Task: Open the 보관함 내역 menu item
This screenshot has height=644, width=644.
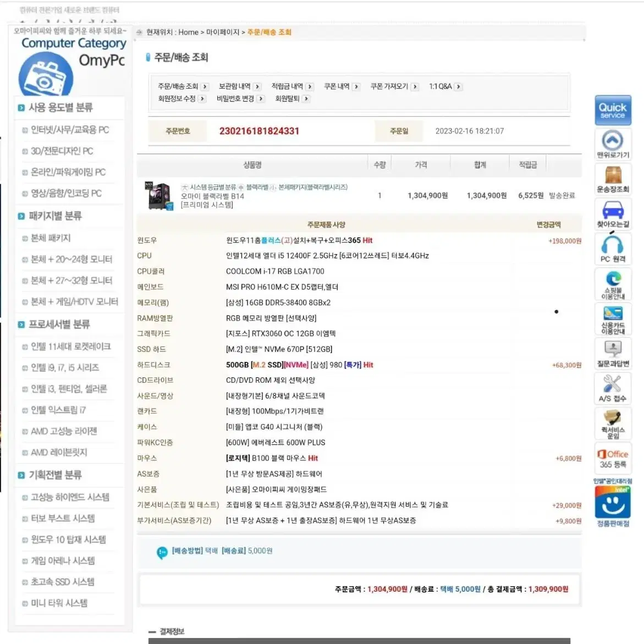Action: [x=239, y=87]
